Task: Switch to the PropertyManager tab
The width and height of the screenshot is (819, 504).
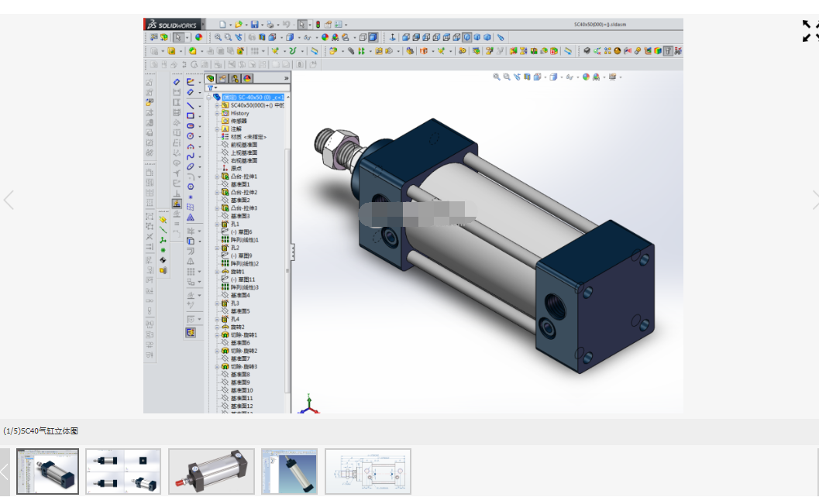Action: pyautogui.click(x=223, y=78)
